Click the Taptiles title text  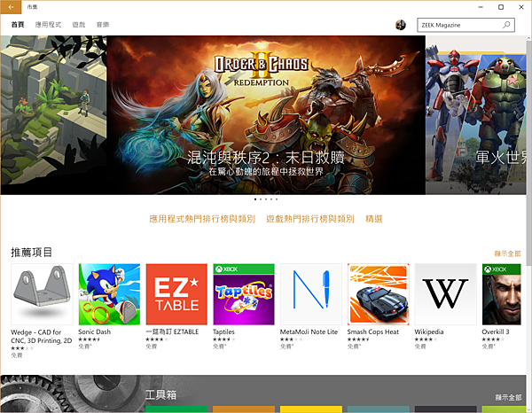click(223, 332)
